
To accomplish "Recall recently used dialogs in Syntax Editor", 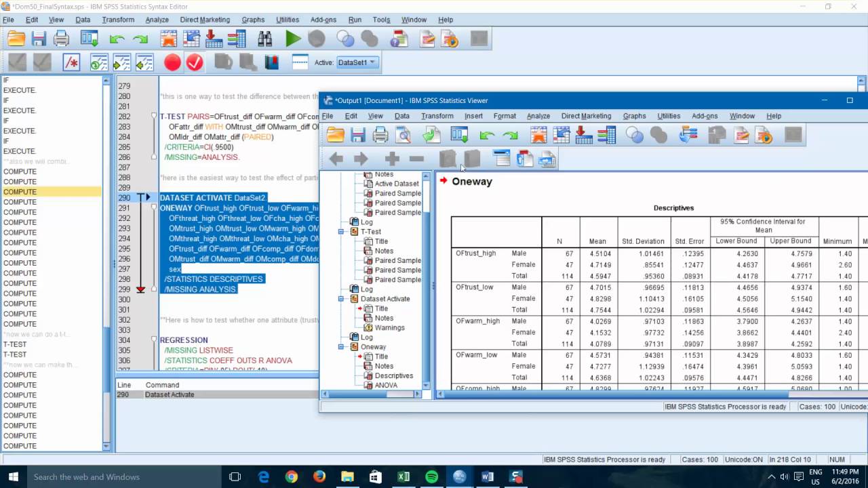I will click(x=90, y=39).
